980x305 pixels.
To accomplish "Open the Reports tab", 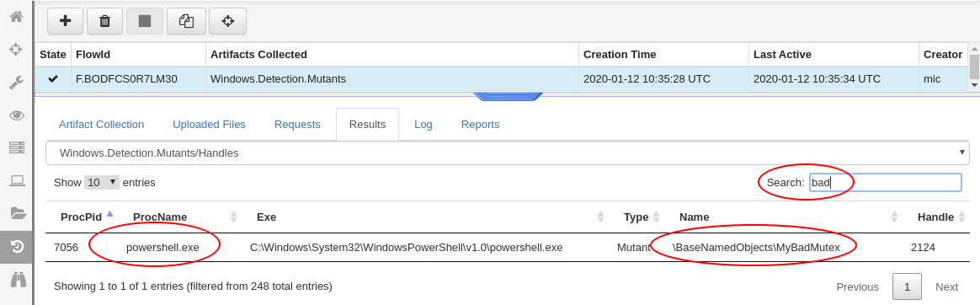I will [480, 125].
